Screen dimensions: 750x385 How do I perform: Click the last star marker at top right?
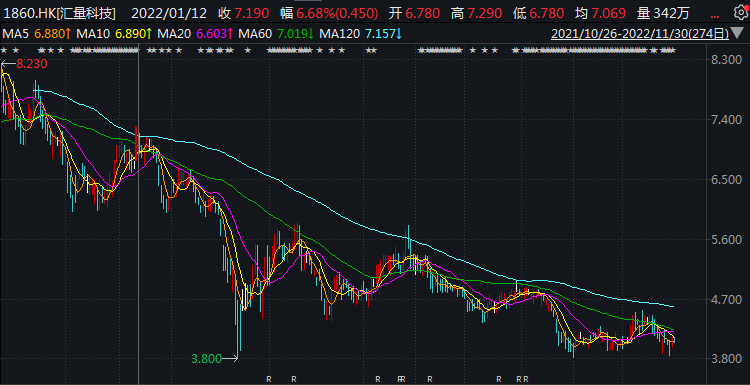672,50
